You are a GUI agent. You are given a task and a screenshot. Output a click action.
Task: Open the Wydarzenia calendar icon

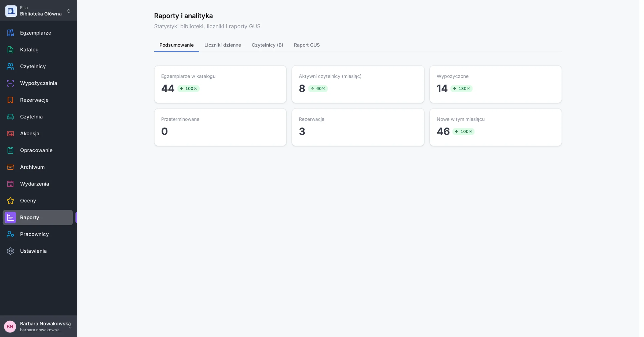tap(10, 184)
